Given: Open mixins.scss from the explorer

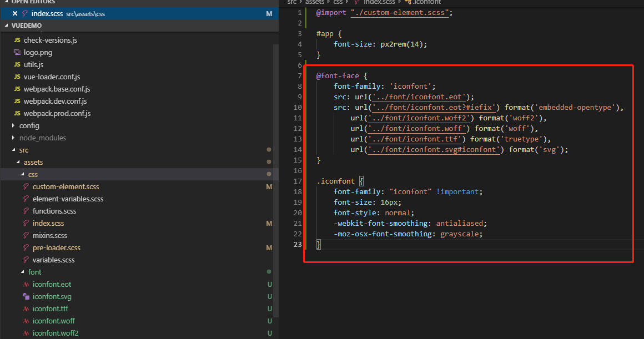Looking at the screenshot, I should click(49, 236).
